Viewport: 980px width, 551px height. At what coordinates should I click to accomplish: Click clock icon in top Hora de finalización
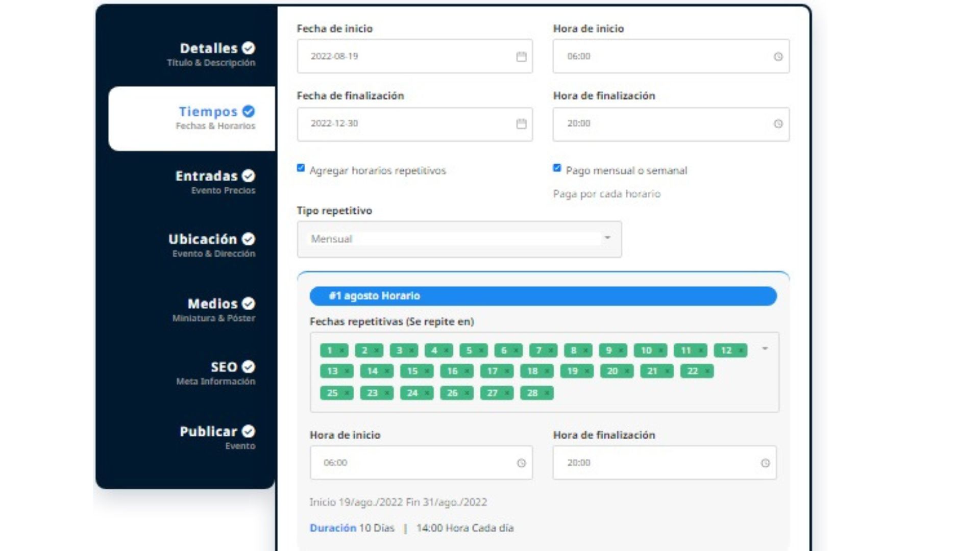(x=778, y=124)
